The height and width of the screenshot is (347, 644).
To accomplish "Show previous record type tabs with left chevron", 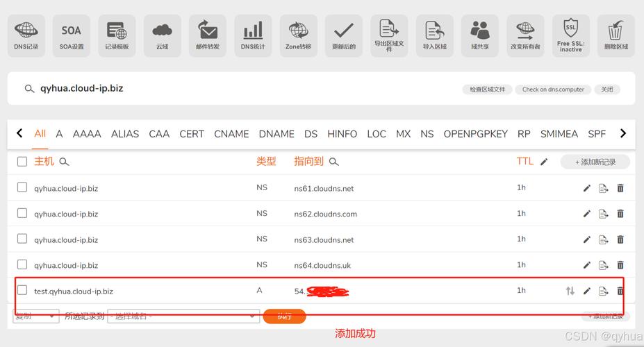I will (19, 133).
